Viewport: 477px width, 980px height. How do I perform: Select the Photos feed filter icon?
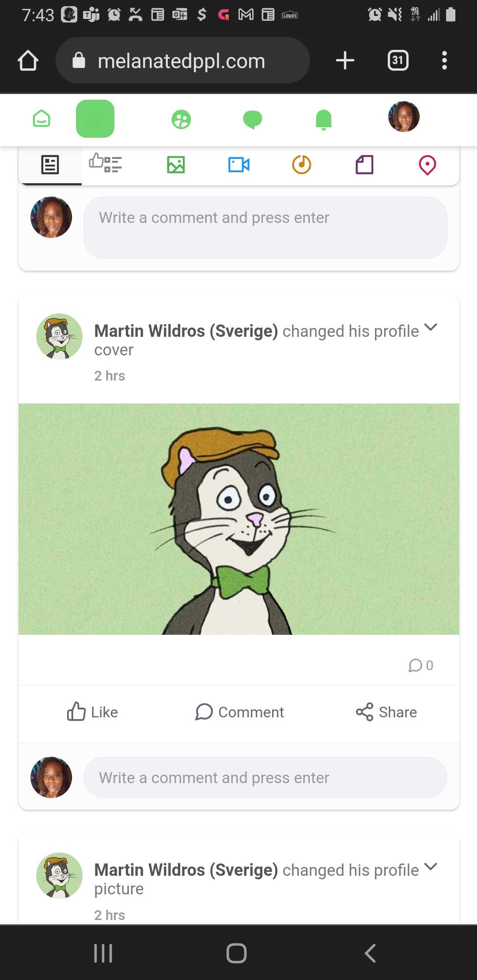tap(175, 165)
